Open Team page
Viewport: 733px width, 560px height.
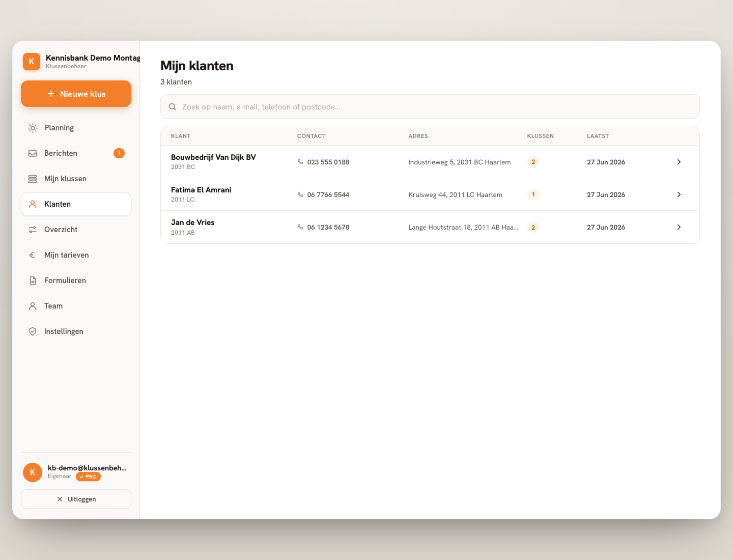click(x=76, y=306)
